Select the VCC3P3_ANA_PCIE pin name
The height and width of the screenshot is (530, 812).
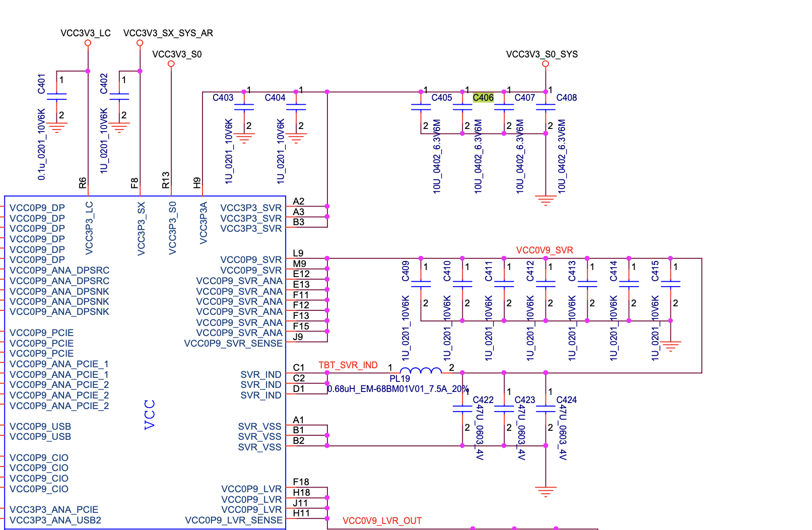(x=54, y=510)
